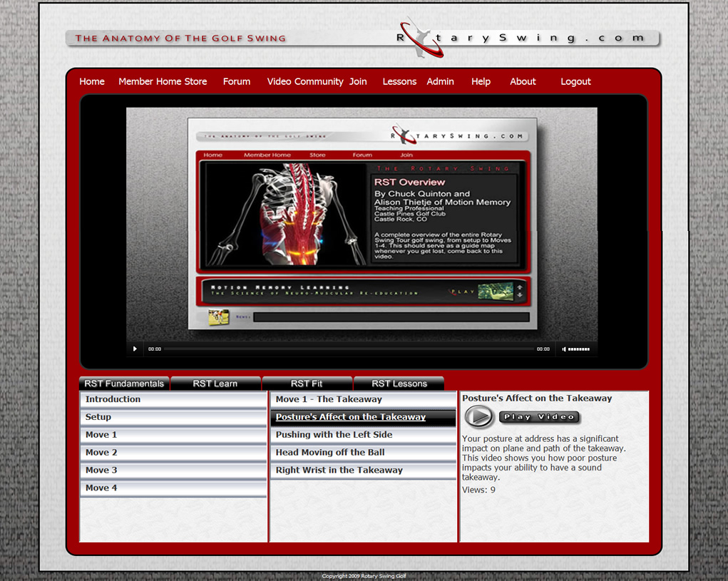Visit the Forum page
The width and height of the screenshot is (728, 581).
coord(236,82)
